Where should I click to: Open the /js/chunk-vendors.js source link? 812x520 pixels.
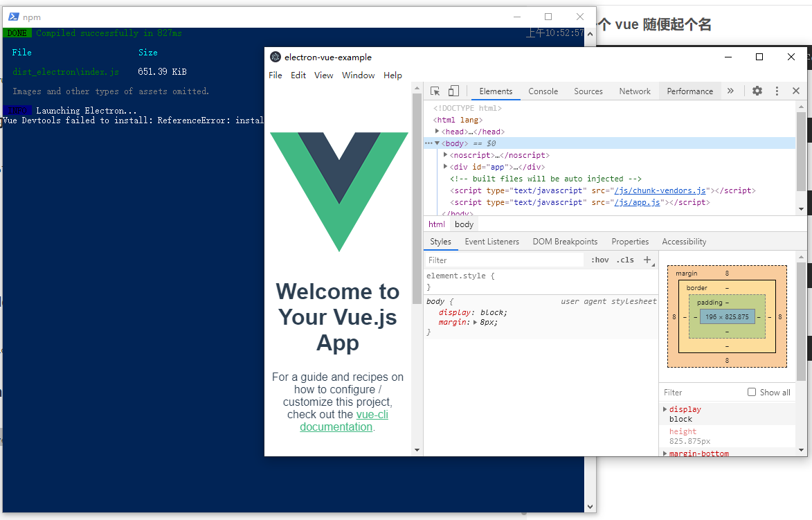(x=660, y=190)
